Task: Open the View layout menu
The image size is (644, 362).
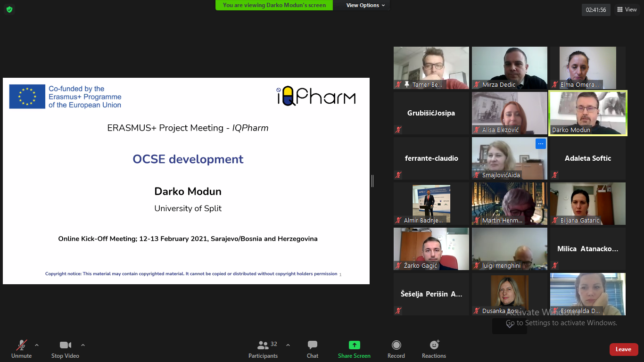Action: point(627,9)
